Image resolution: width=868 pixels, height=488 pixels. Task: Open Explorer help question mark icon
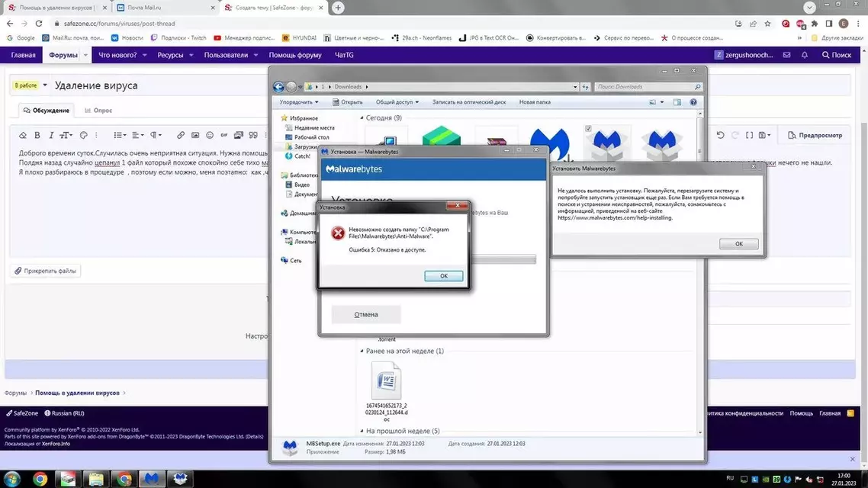click(693, 102)
